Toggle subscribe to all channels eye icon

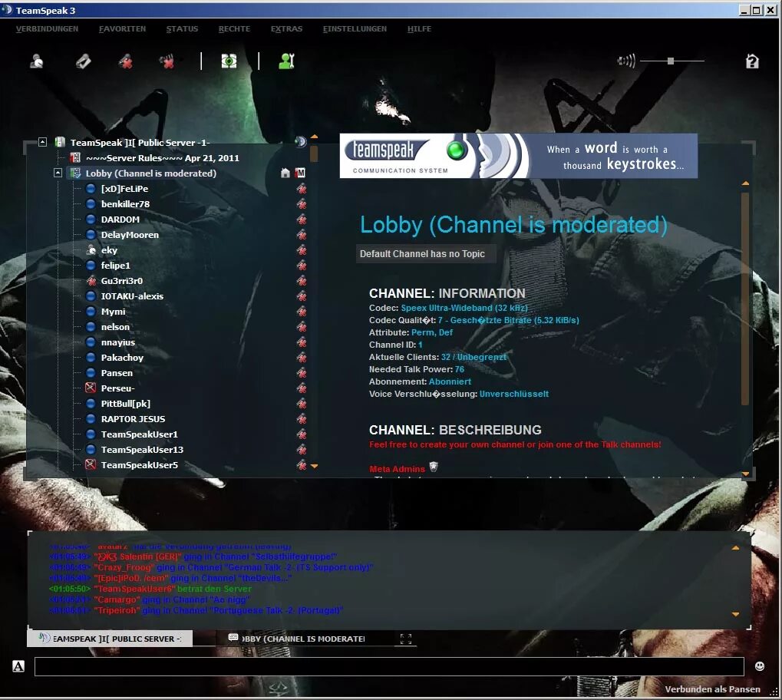229,61
